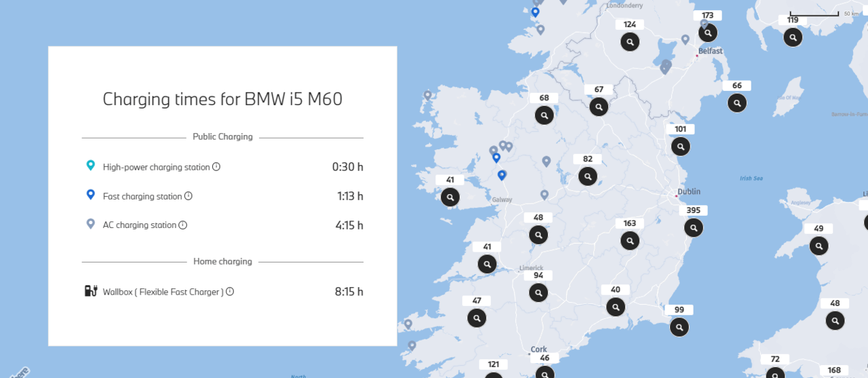Select the gray AC pin next to Belfast label

686,39
